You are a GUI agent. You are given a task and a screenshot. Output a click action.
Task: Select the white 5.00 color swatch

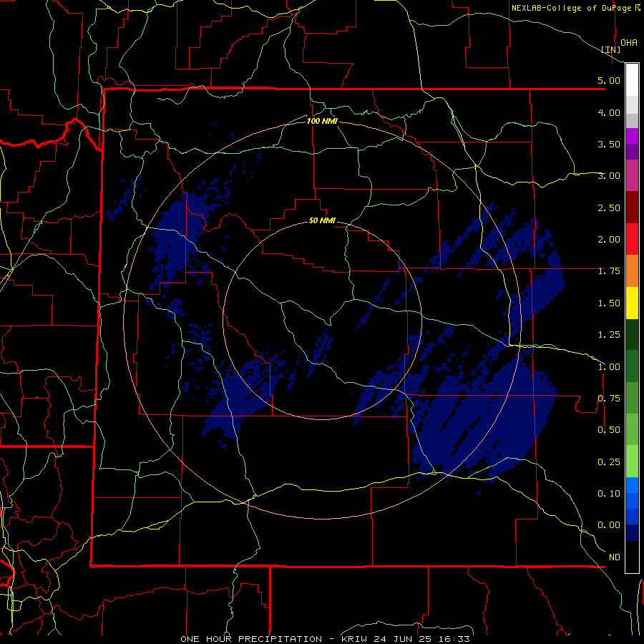(632, 80)
